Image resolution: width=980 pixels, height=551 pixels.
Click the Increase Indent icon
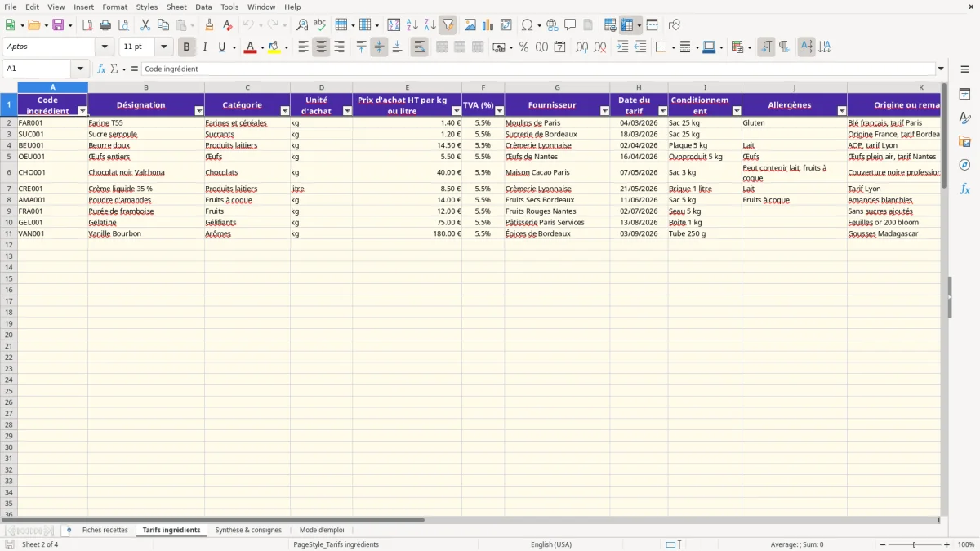click(x=623, y=47)
